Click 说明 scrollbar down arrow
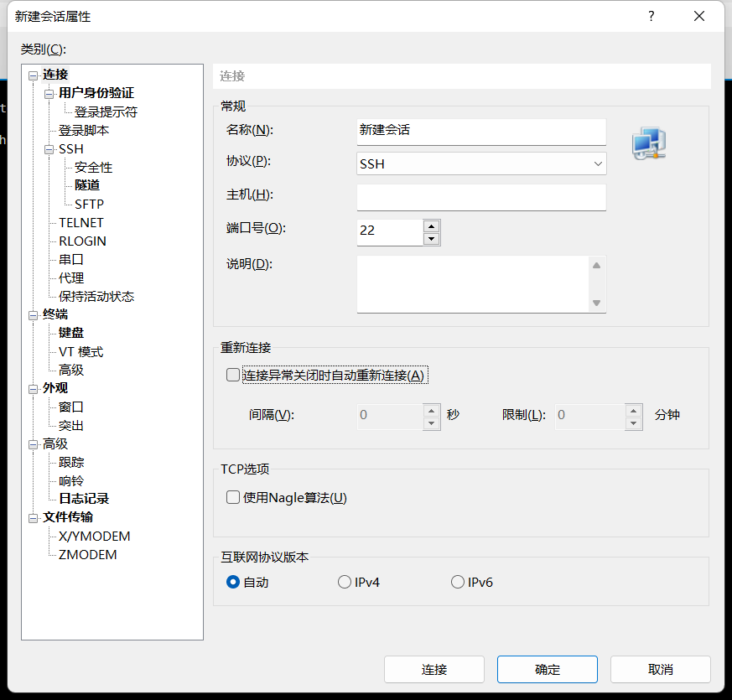 coord(596,303)
